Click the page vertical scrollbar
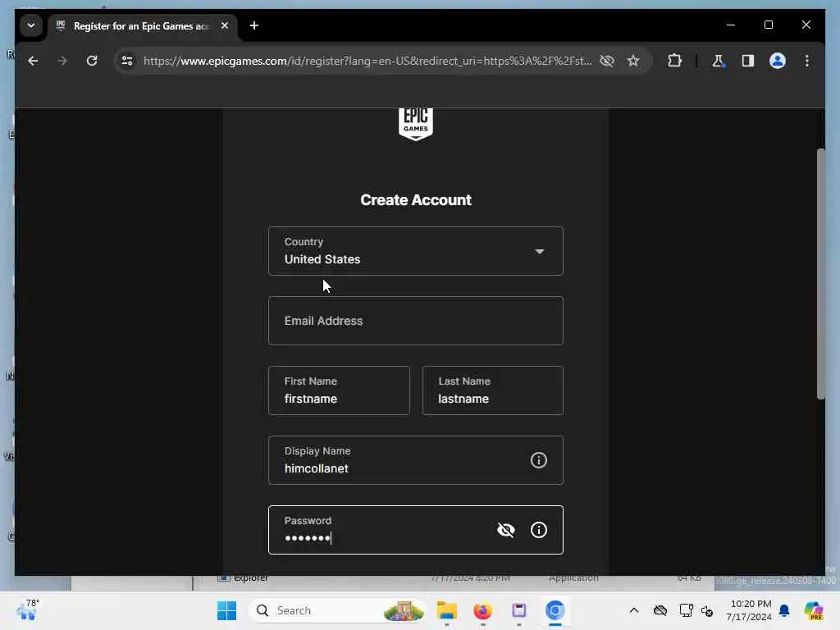The image size is (840, 630). [820, 273]
